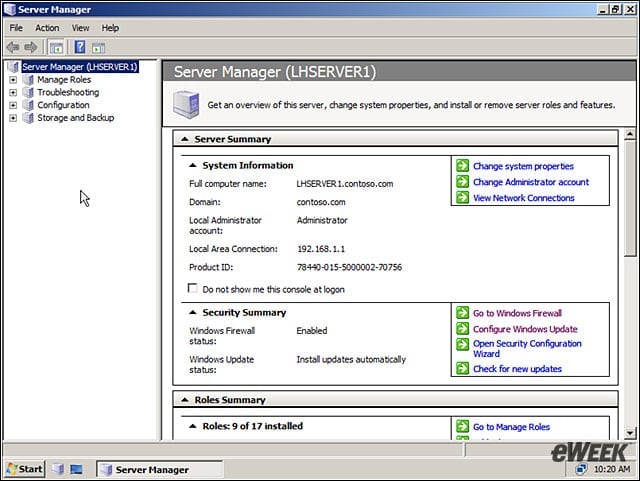Image resolution: width=640 pixels, height=481 pixels.
Task: Check 'Do not show me this console at logon'
Action: pyautogui.click(x=192, y=288)
